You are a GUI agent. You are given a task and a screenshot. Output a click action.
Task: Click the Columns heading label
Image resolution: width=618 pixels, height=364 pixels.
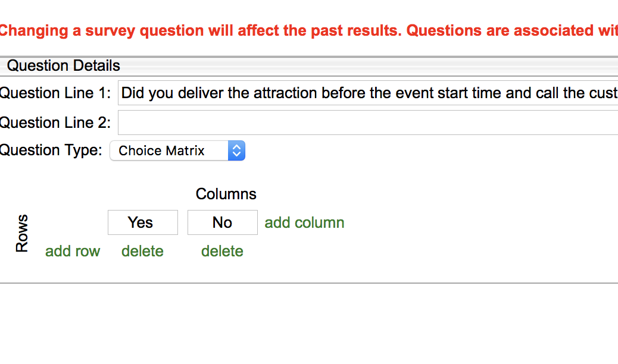[x=226, y=194]
